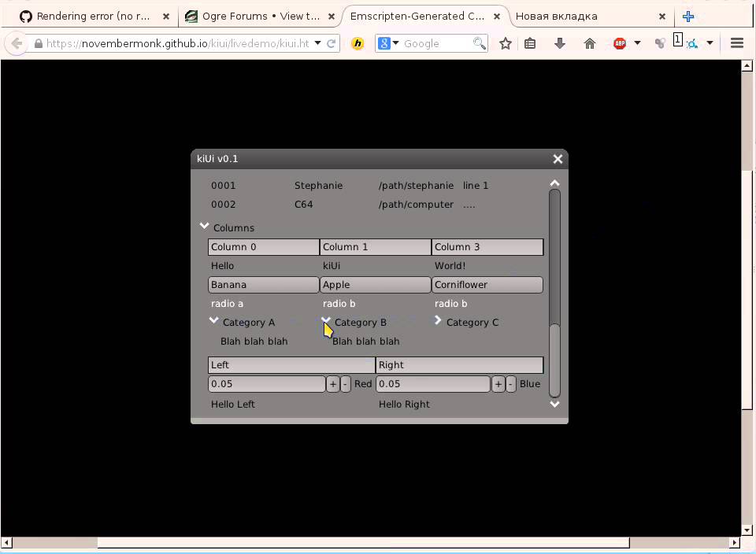Image resolution: width=756 pixels, height=554 pixels.
Task: Expand Category C
Action: pyautogui.click(x=438, y=320)
